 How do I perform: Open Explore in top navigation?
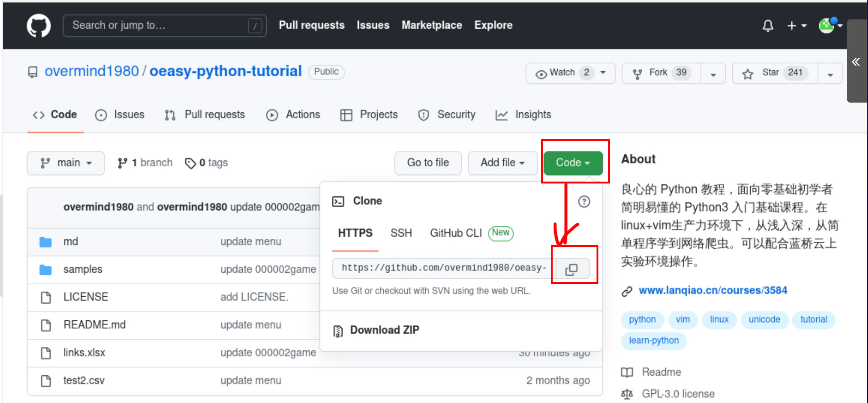493,25
